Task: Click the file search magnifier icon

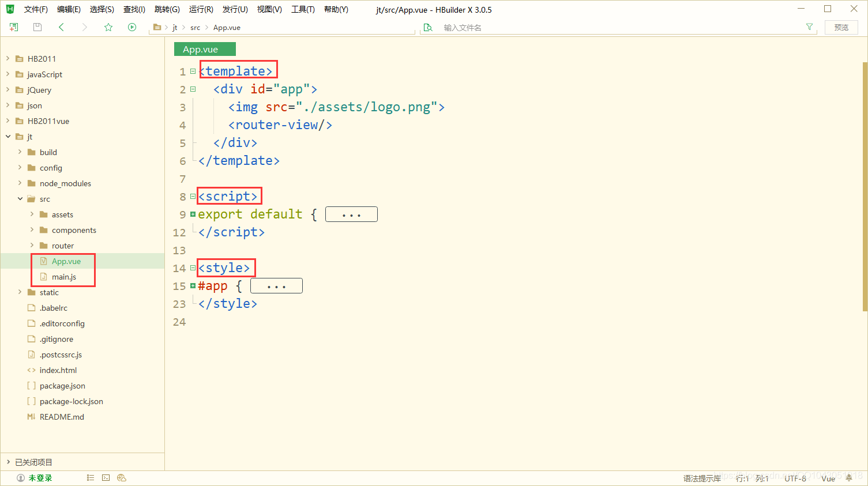Action: (428, 27)
